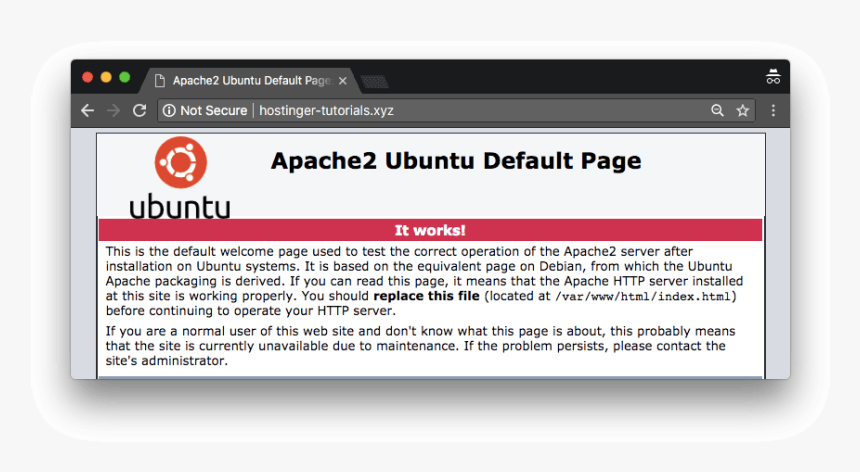
Task: Open the Not Secure site info
Action: [169, 110]
